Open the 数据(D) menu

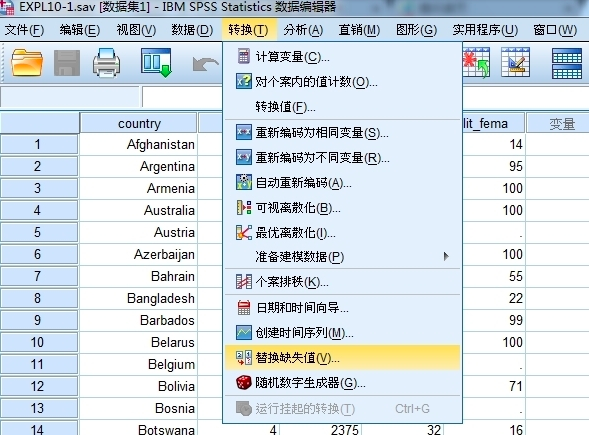pos(192,29)
